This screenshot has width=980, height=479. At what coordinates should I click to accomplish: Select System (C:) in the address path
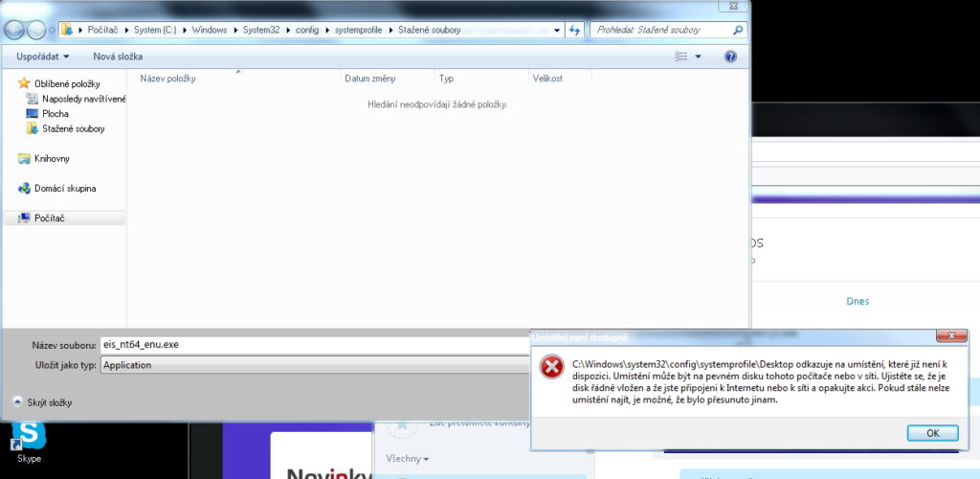pos(155,30)
